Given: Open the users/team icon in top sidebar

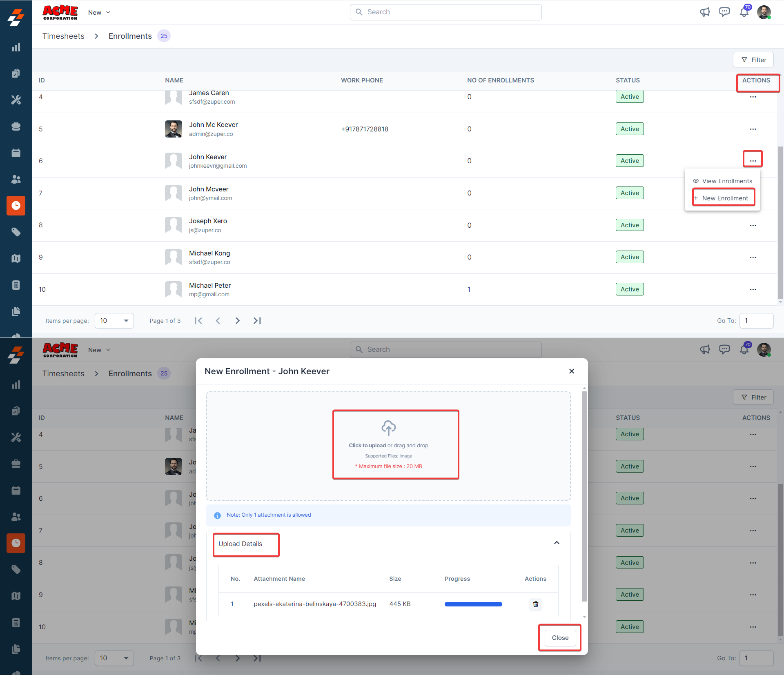Looking at the screenshot, I should pos(16,180).
